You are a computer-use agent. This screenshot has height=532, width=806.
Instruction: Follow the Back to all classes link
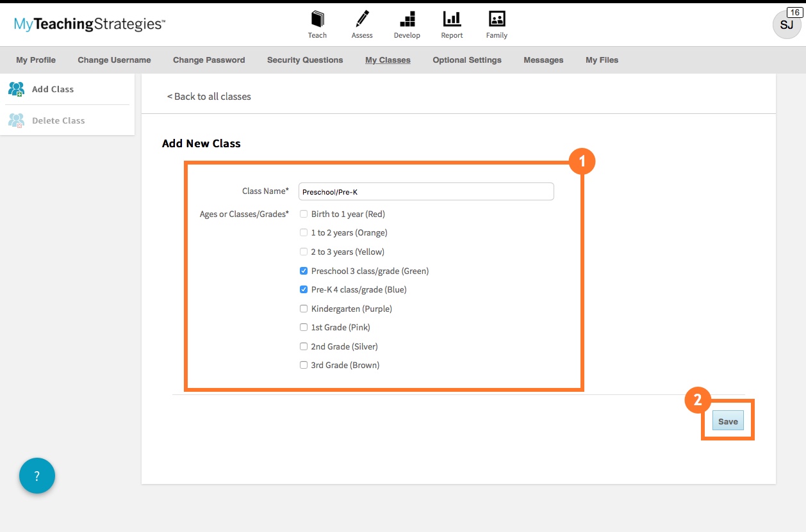[x=209, y=97]
